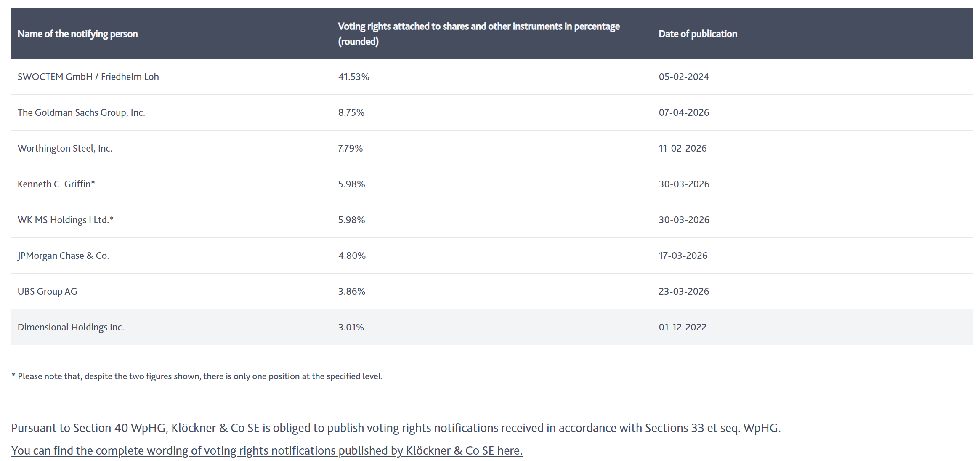Select the 07-04-2026 publication date
Image resolution: width=980 pixels, height=461 pixels.
(684, 112)
